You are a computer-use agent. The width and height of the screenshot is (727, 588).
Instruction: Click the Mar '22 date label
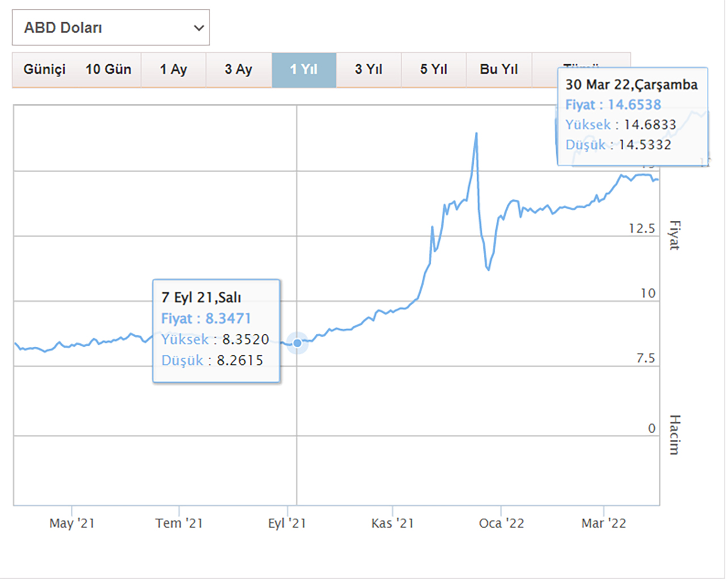coord(603,523)
